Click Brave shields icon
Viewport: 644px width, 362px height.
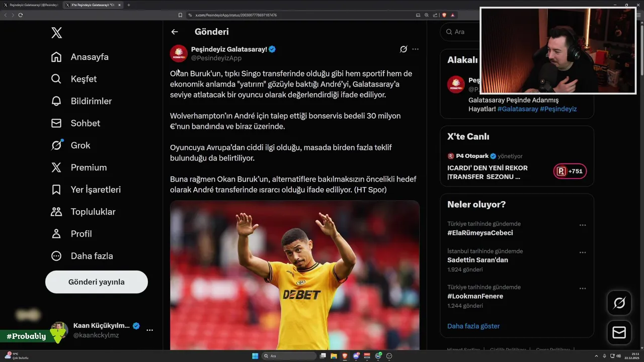tap(444, 15)
